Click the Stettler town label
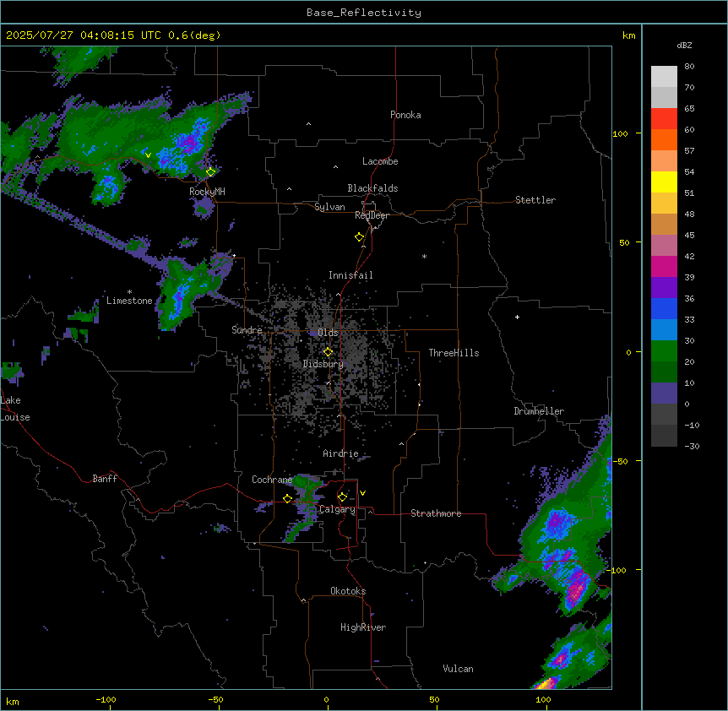The image size is (728, 711). pyautogui.click(x=535, y=200)
